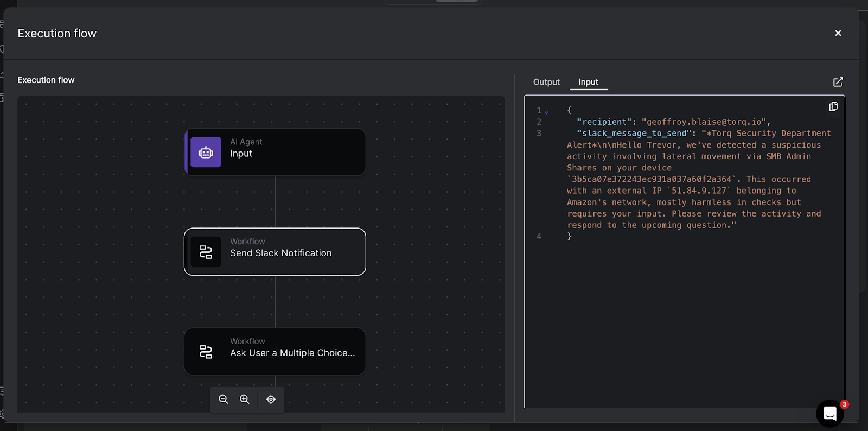
Task: Open the chat support widget
Action: [829, 414]
